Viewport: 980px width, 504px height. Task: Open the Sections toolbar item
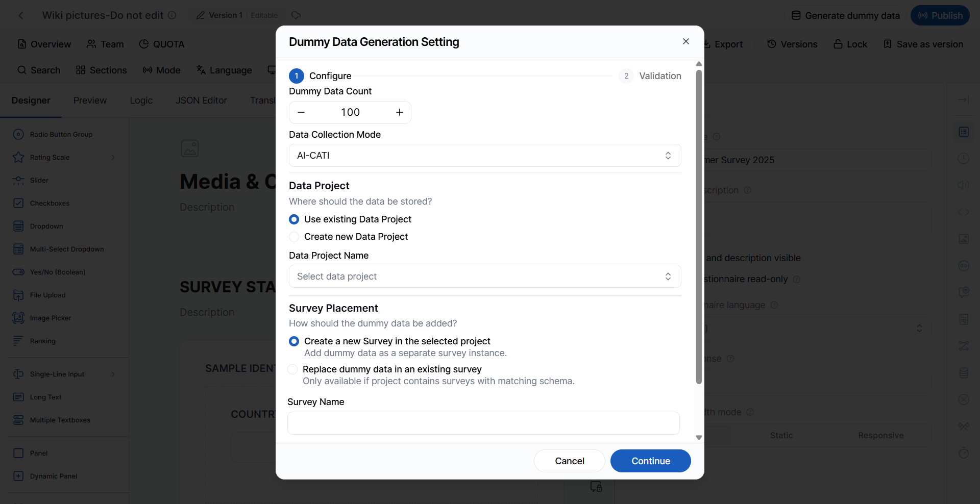point(102,70)
